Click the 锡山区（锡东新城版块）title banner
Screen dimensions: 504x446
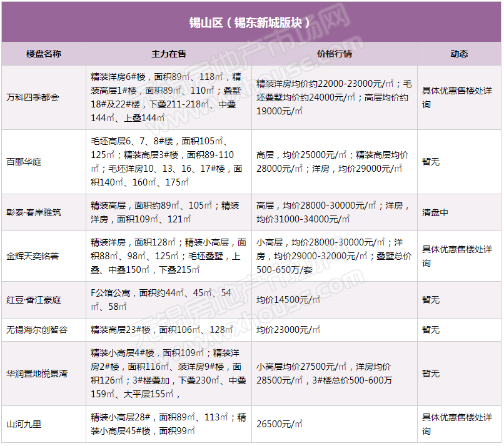[x=251, y=22]
